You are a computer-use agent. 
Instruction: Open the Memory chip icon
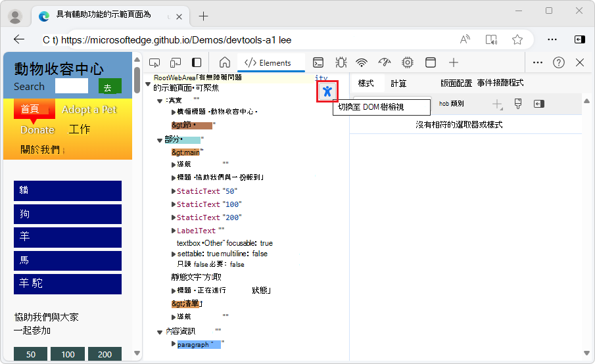click(408, 62)
